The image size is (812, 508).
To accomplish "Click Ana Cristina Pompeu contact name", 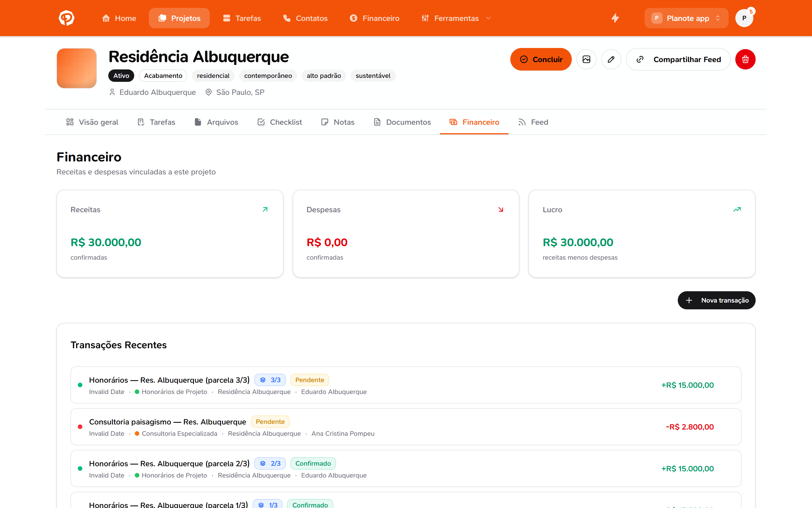I will (x=343, y=433).
